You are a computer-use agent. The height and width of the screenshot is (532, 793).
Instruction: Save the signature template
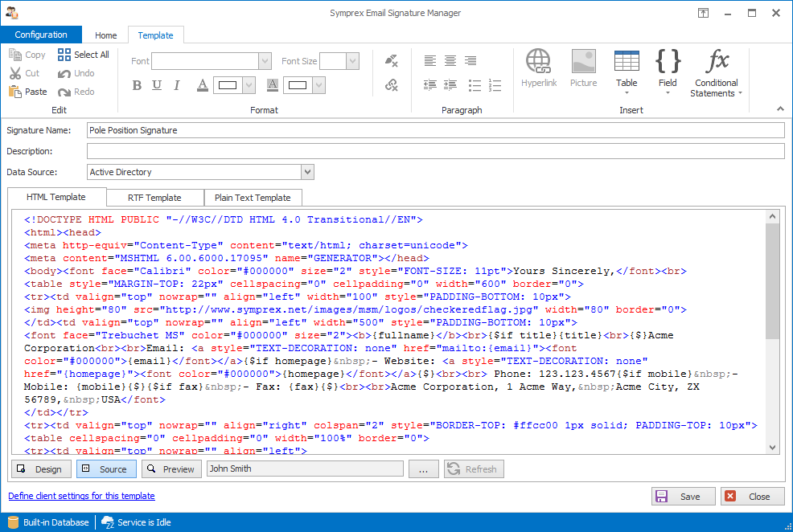pos(684,496)
